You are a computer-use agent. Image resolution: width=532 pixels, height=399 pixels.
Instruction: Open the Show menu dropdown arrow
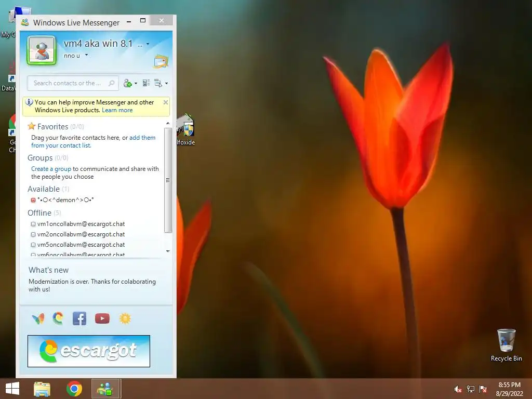(166, 84)
